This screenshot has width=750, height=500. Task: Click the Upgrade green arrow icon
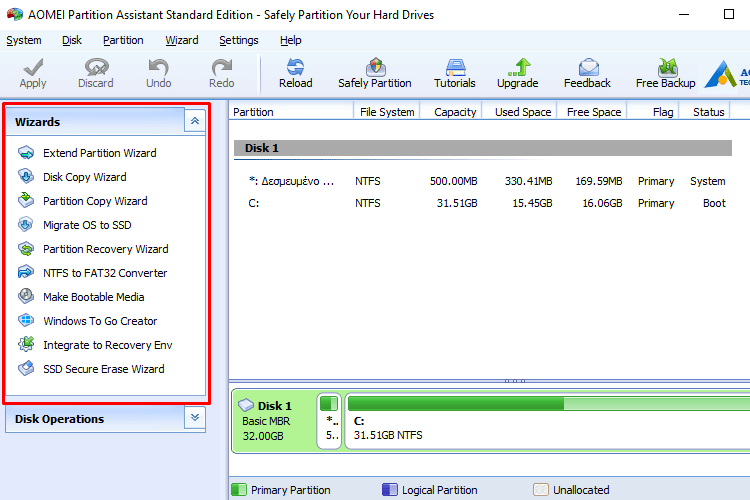click(518, 67)
